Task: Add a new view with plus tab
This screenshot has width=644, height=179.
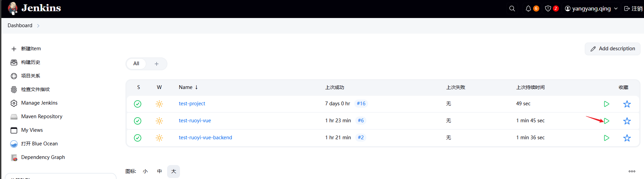Action: pos(157,64)
